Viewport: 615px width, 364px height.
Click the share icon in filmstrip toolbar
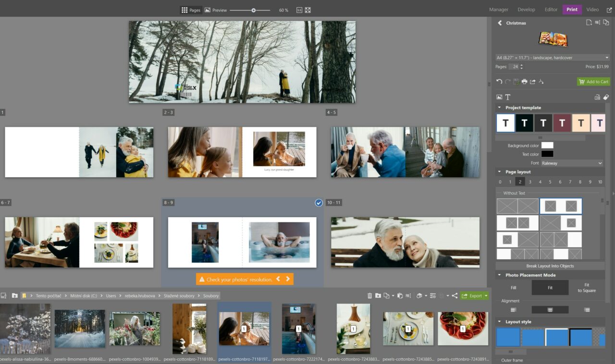pos(455,296)
